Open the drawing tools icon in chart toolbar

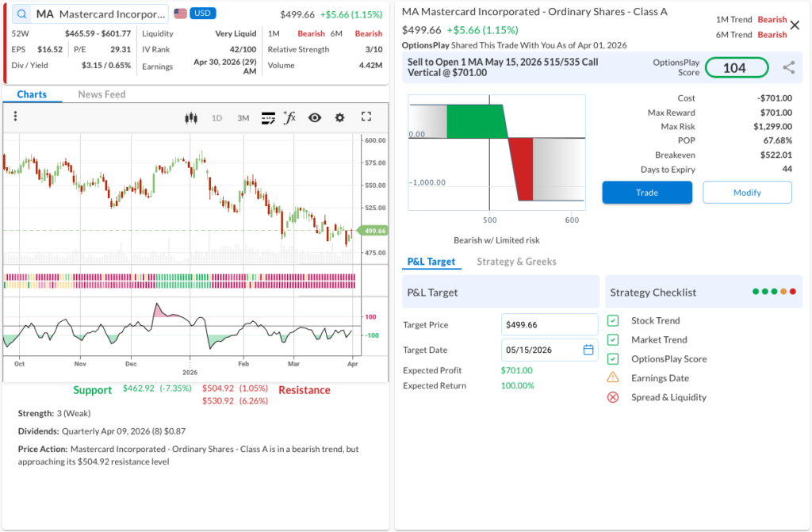click(x=268, y=117)
